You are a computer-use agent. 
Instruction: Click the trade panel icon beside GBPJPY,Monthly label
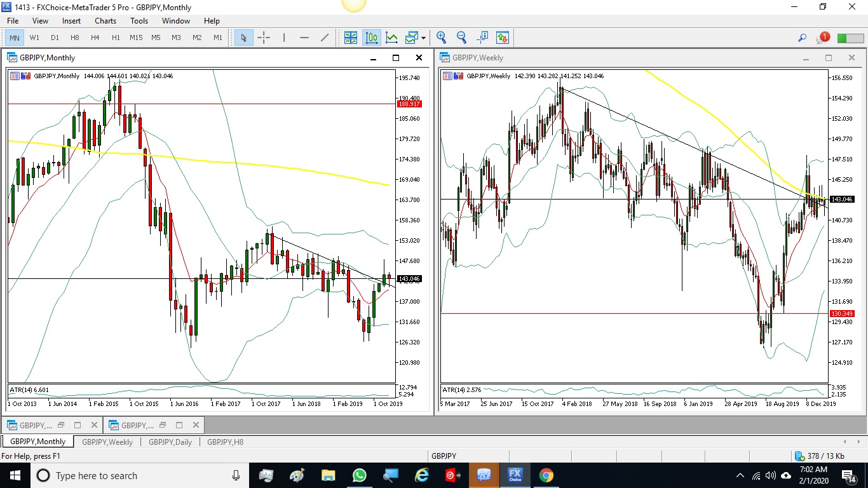click(x=15, y=76)
